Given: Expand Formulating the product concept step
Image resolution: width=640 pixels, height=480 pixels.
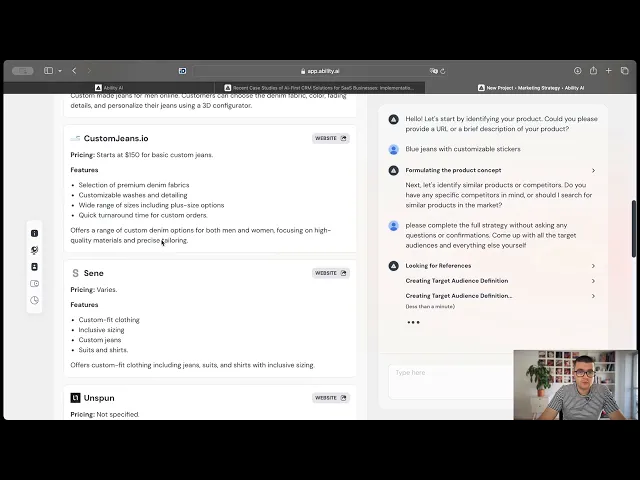Looking at the screenshot, I should click(x=593, y=170).
